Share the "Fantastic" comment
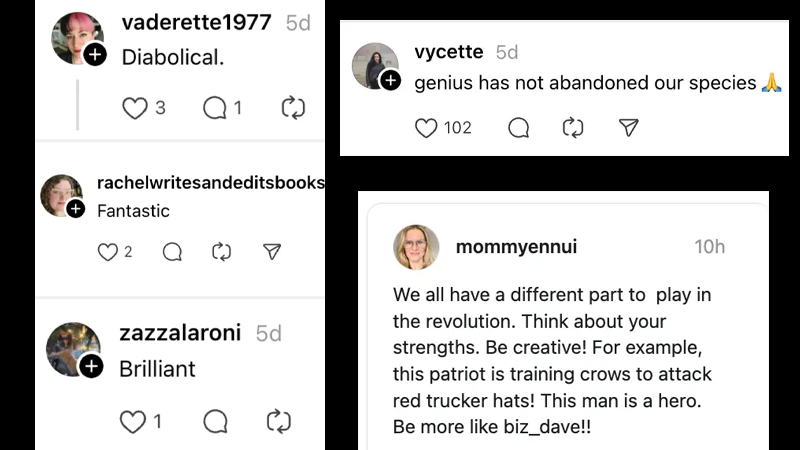Viewport: 800px width, 450px height. coord(272,252)
